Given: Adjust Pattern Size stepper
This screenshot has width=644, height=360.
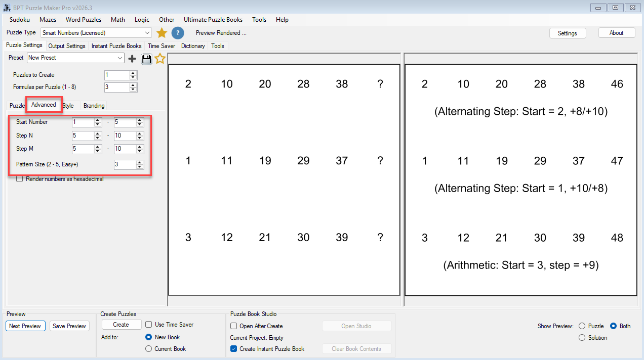Looking at the screenshot, I should coord(140,164).
